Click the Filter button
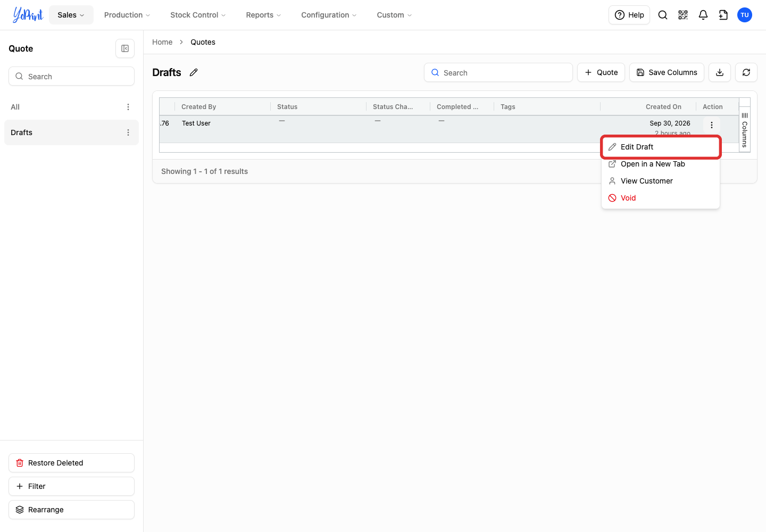This screenshot has width=766, height=532. click(71, 486)
